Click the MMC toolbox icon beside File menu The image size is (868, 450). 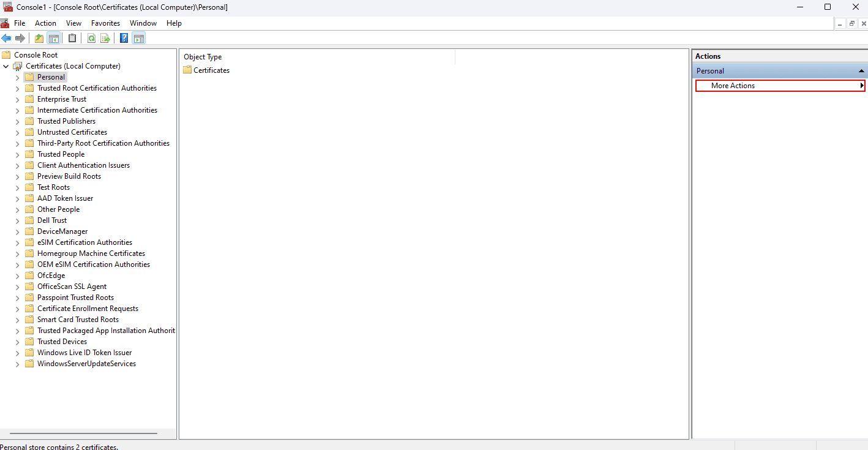tap(5, 23)
